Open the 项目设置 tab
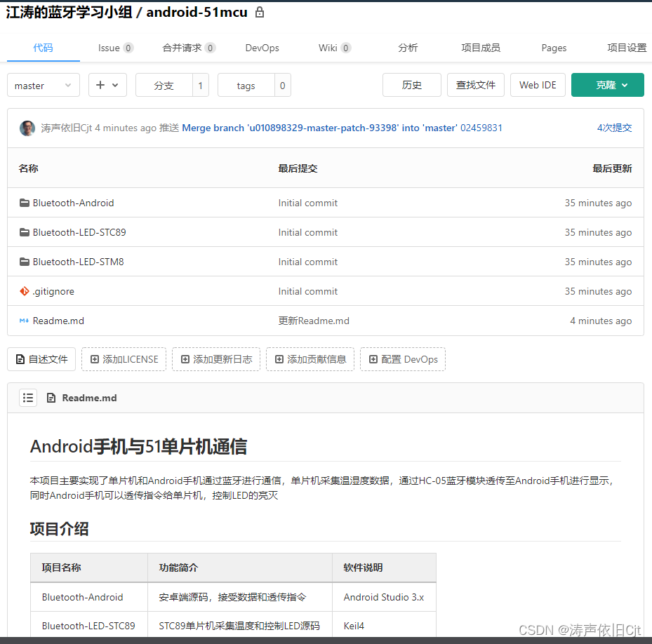Viewport: 652px width, 644px height. tap(627, 48)
